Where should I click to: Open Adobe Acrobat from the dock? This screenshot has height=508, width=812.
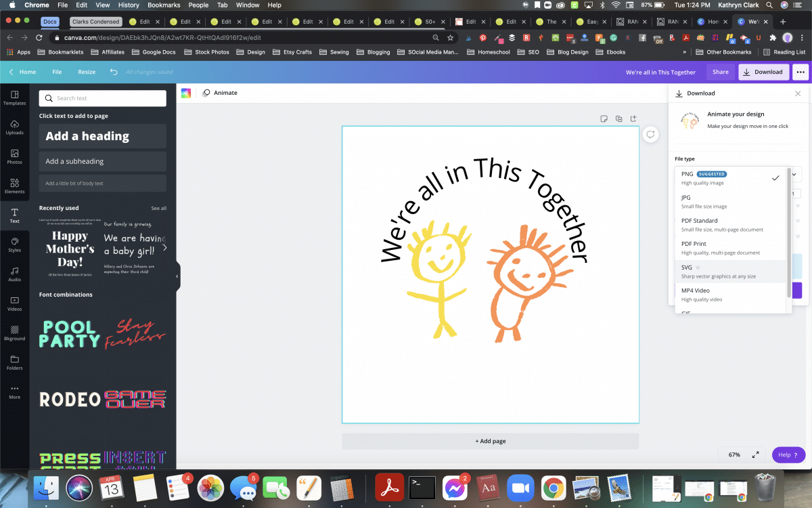[x=388, y=487]
